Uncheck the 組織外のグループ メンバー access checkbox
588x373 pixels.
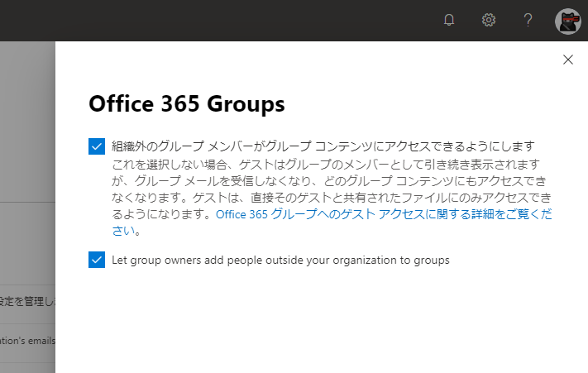[96, 146]
